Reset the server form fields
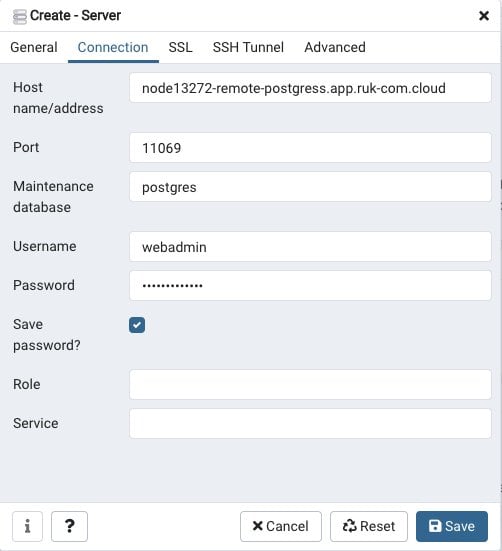This screenshot has height=551, width=502. 369,526
